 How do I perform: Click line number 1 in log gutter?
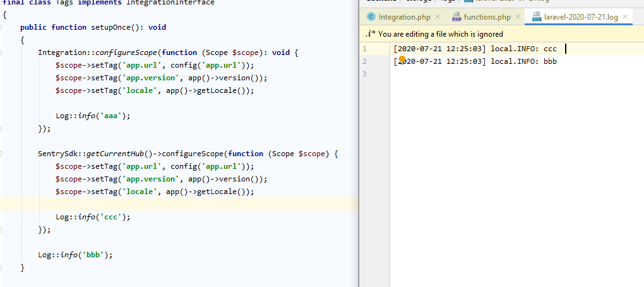coord(364,49)
